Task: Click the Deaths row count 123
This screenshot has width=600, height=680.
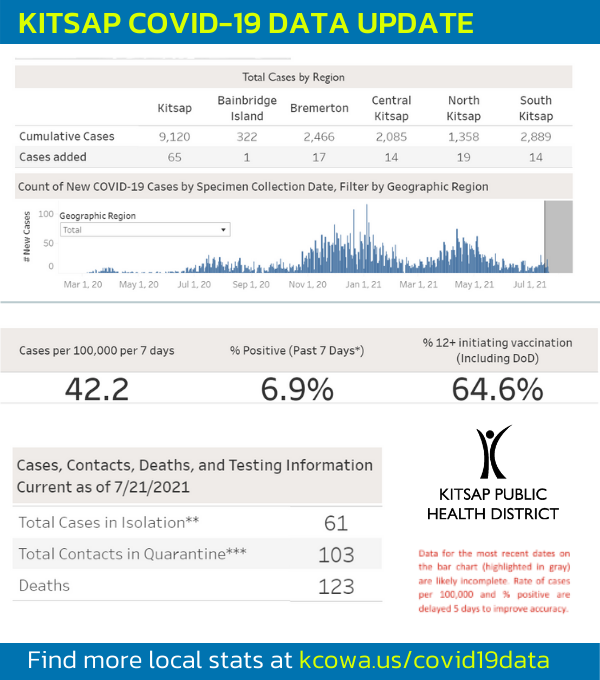Action: pos(335,586)
